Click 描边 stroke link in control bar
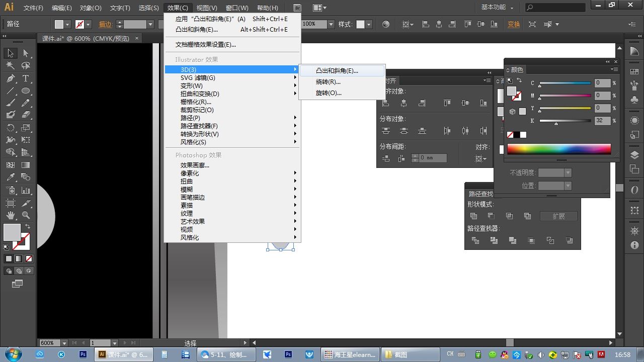Image resolution: width=644 pixels, height=362 pixels. tap(105, 24)
